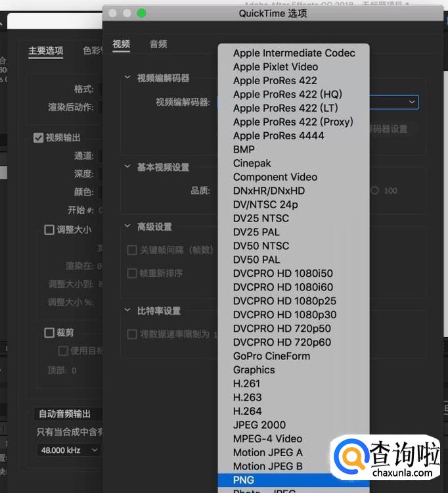Enable the 裁剪 checkbox
The height and width of the screenshot is (493, 448).
pyautogui.click(x=49, y=333)
